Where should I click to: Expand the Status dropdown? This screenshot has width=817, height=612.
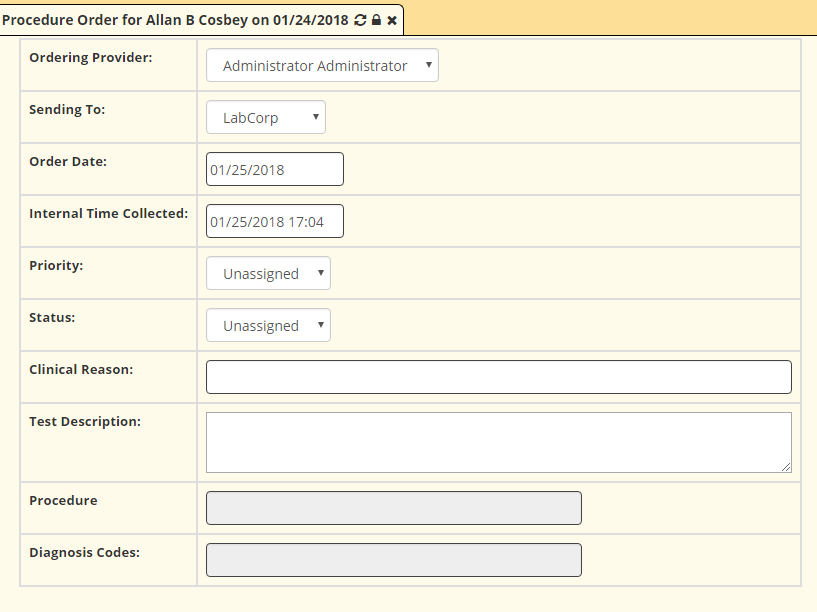(x=268, y=325)
